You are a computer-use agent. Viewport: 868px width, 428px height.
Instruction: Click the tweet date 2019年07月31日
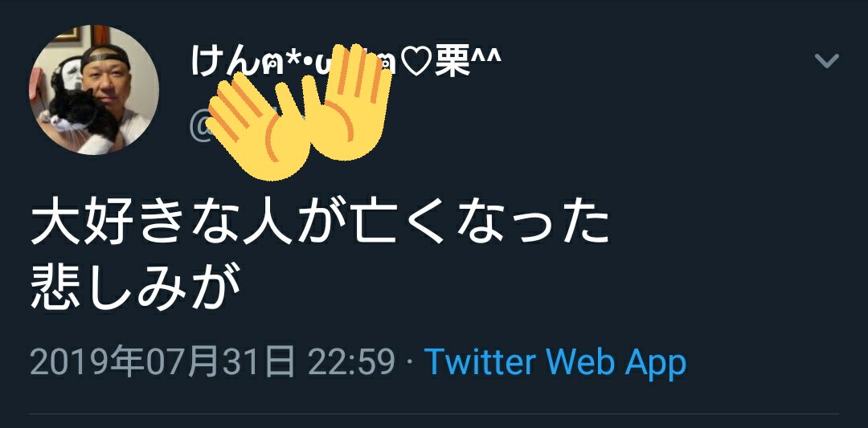point(162,363)
